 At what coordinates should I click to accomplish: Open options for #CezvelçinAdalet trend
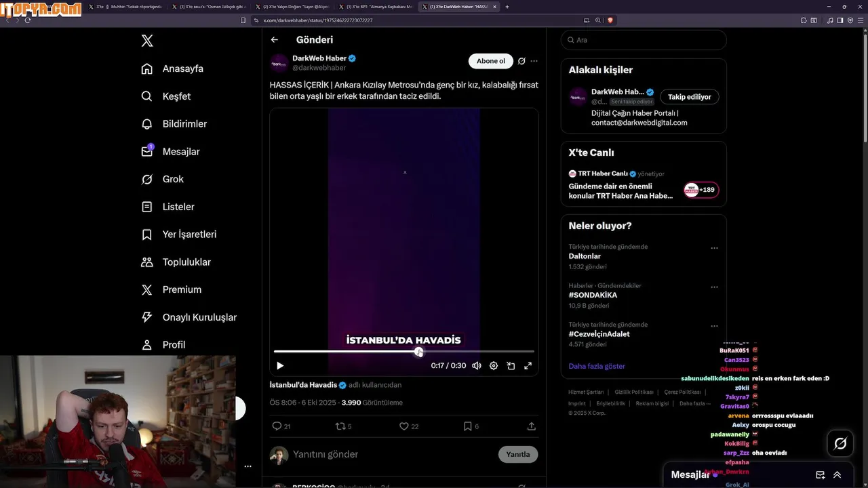714,326
